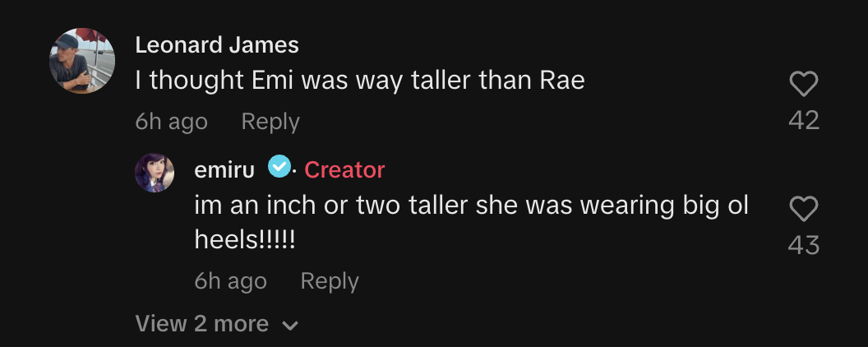Select emiru's reply text about big ol heels
The height and width of the screenshot is (347, 868).
[472, 223]
